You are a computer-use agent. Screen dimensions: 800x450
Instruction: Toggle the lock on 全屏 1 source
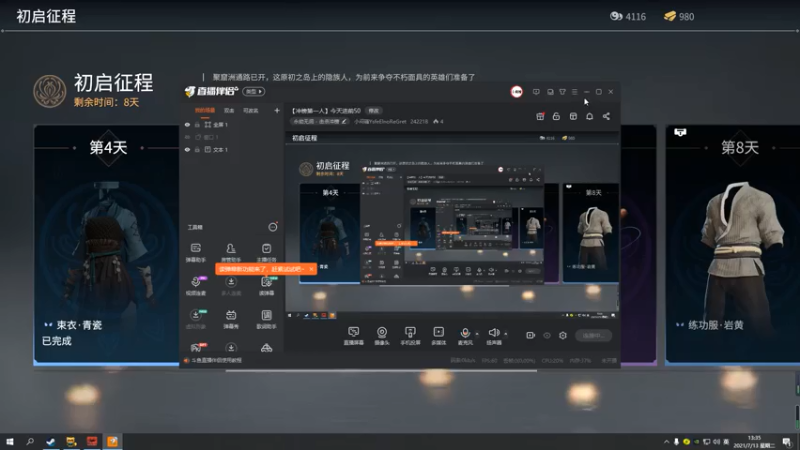coord(197,124)
